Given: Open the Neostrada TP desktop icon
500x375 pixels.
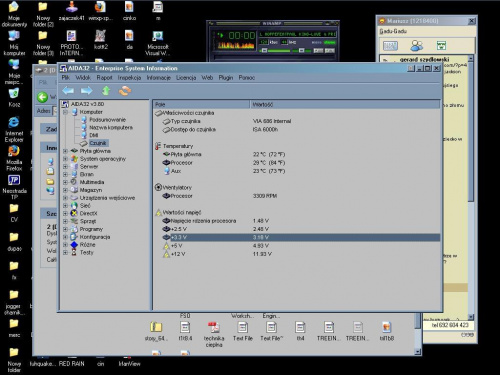Looking at the screenshot, I should [14, 187].
